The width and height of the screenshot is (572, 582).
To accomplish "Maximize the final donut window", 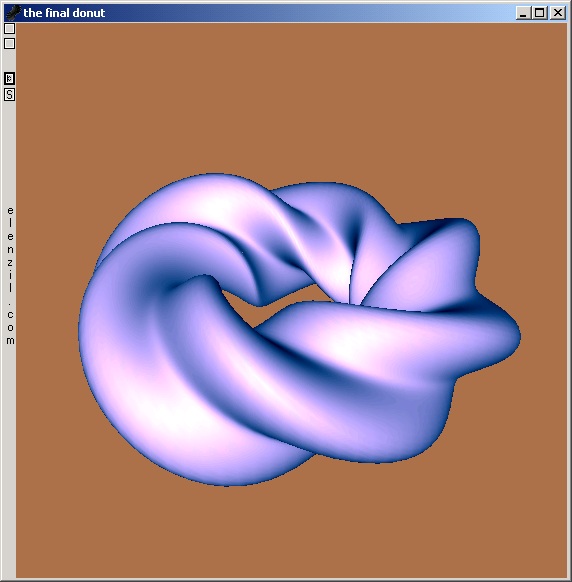I will pyautogui.click(x=540, y=13).
